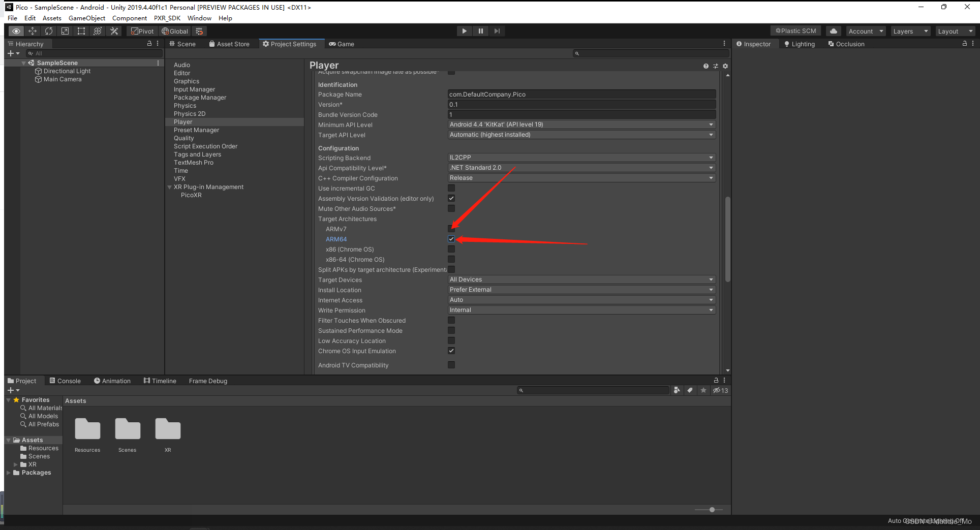
Task: Toggle Pivot handle position
Action: 142,31
